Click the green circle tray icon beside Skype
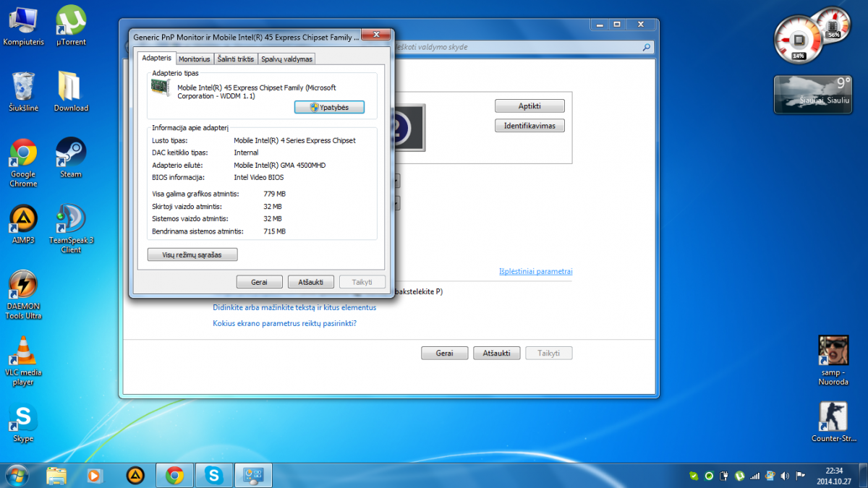This screenshot has width=868, height=488. 710,476
